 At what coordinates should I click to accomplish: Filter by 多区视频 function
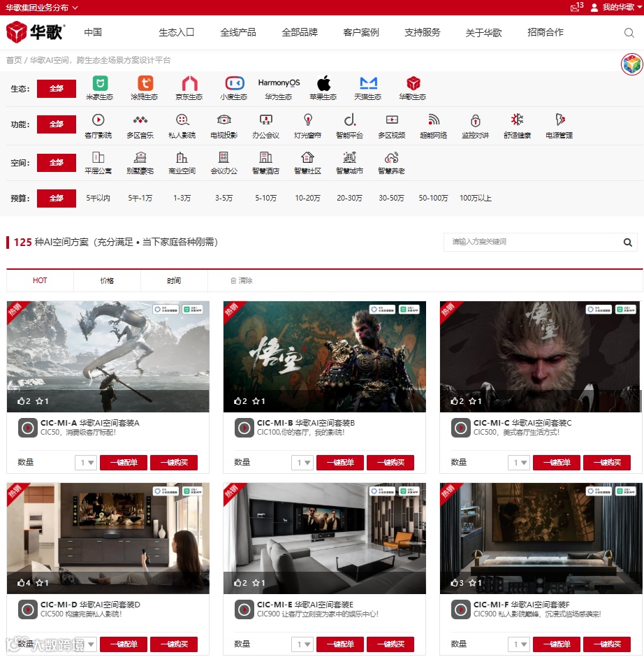[x=391, y=126]
